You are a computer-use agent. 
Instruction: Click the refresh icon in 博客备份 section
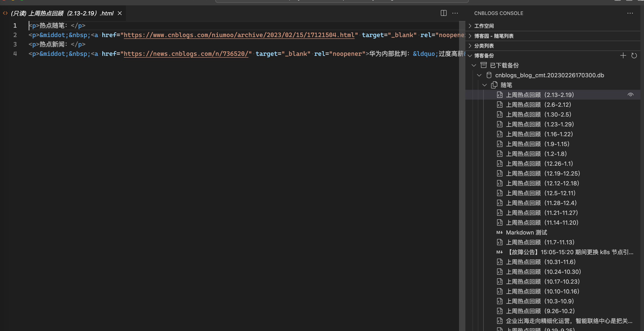tap(634, 55)
